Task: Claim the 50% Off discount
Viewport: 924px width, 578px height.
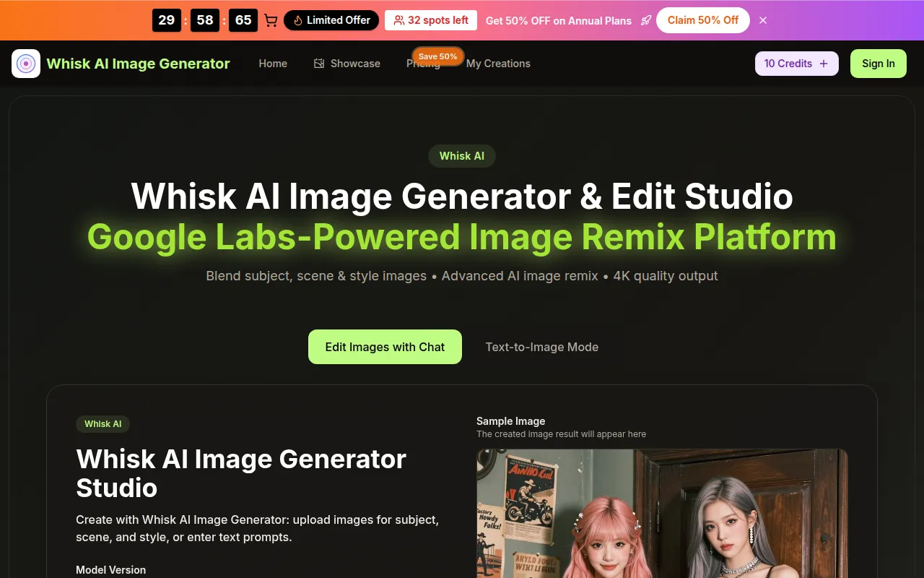Action: point(702,20)
